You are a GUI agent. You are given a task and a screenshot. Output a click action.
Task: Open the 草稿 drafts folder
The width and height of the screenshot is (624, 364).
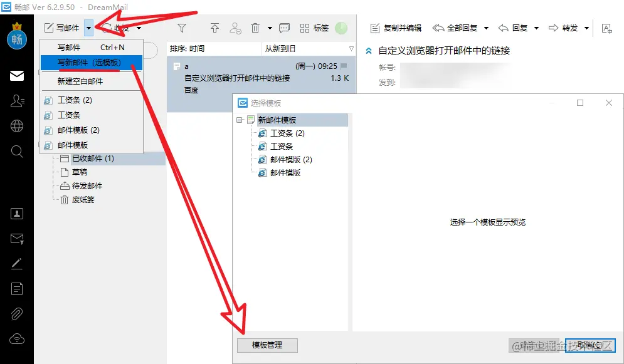click(79, 172)
